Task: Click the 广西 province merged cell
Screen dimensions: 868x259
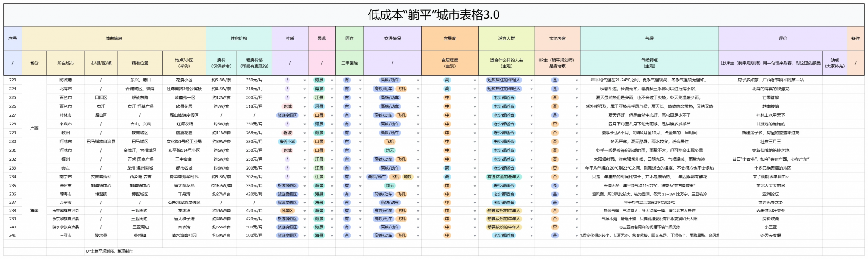Action: pyautogui.click(x=34, y=128)
